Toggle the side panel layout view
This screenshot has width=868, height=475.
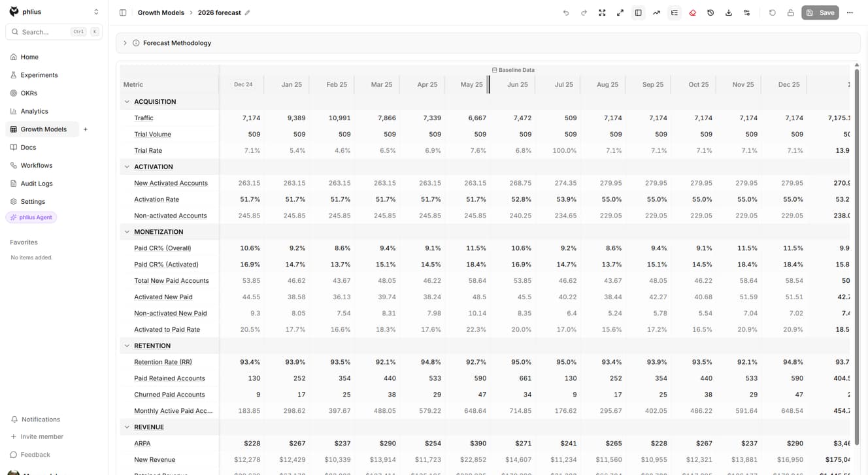pos(638,12)
